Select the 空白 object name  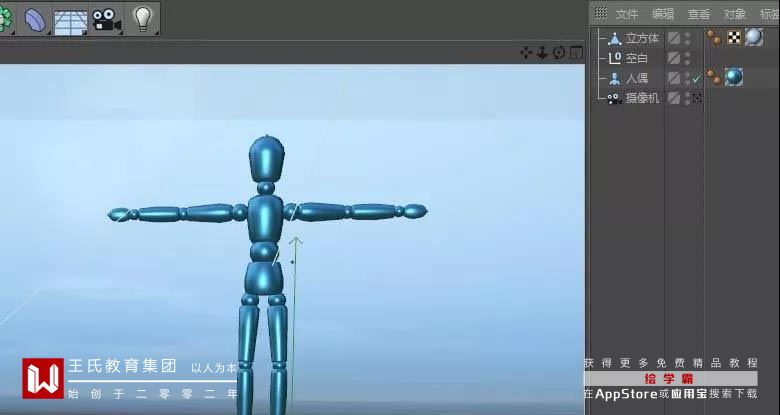pyautogui.click(x=637, y=58)
